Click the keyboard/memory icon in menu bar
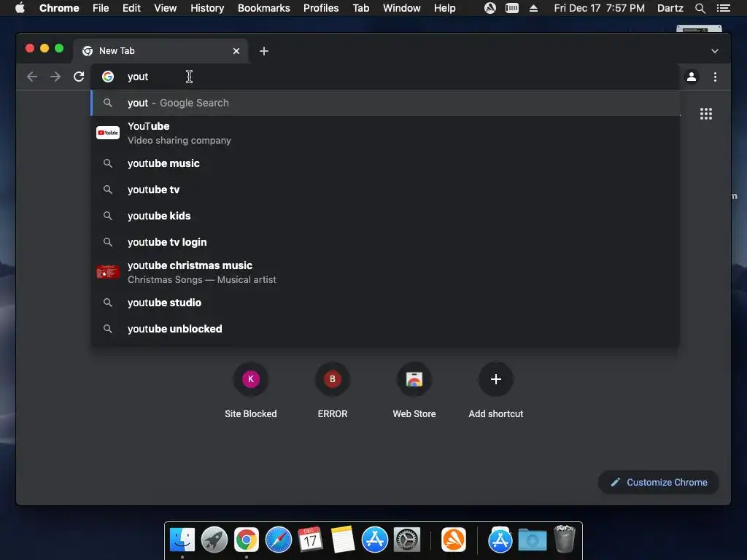Screen dimensions: 747x560 point(512,8)
